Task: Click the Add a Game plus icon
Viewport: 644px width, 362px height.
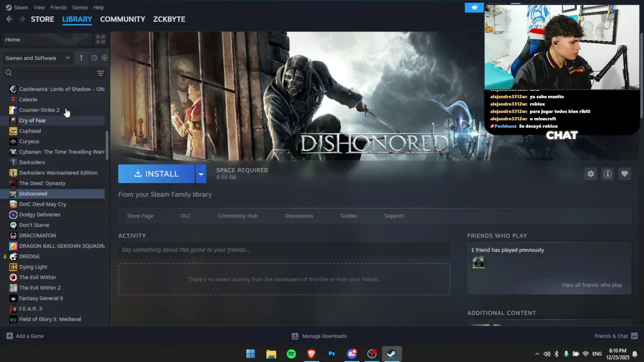Action: click(x=10, y=336)
